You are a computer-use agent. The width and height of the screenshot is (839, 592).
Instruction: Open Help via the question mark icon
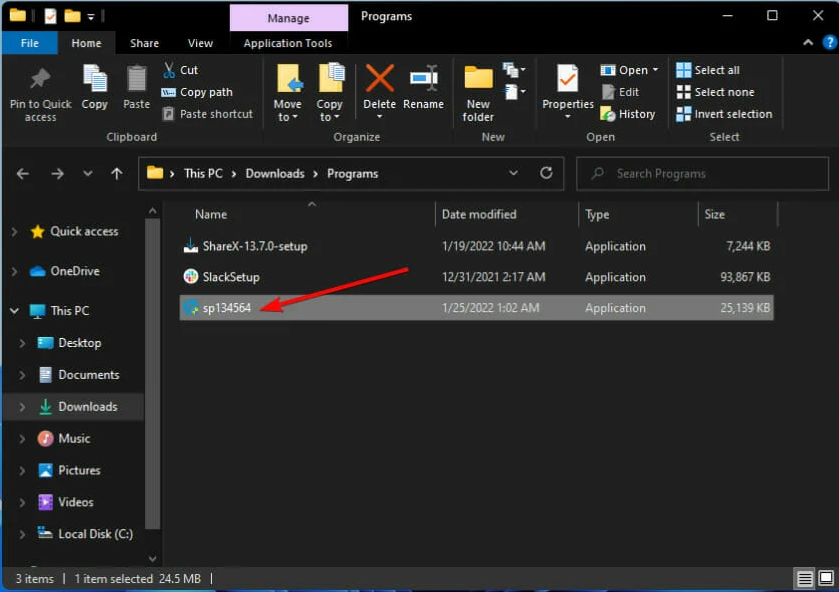tap(829, 42)
